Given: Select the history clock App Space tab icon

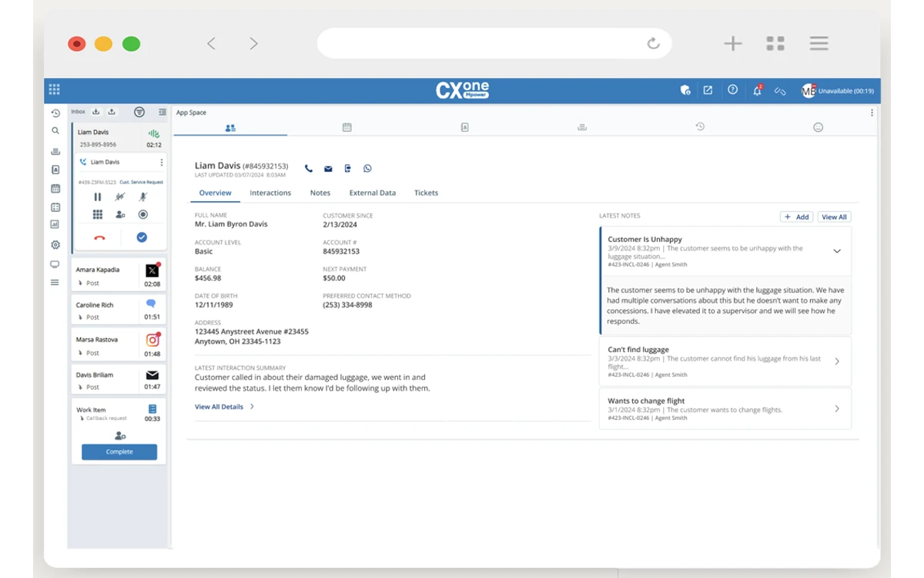Looking at the screenshot, I should click(700, 126).
